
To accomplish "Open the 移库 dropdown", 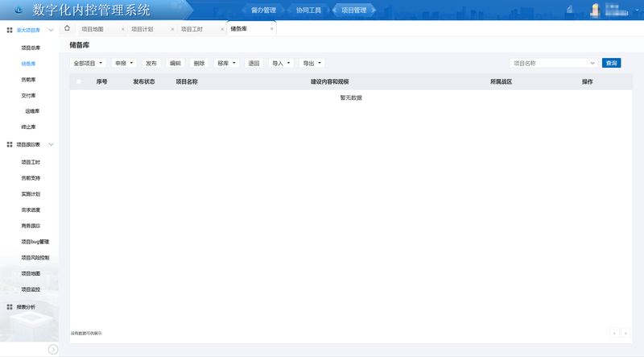I will [226, 63].
